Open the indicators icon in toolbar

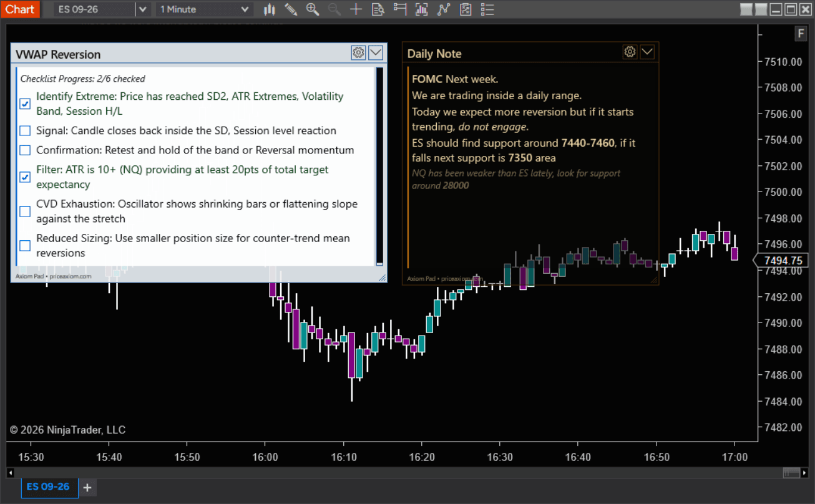coord(422,9)
